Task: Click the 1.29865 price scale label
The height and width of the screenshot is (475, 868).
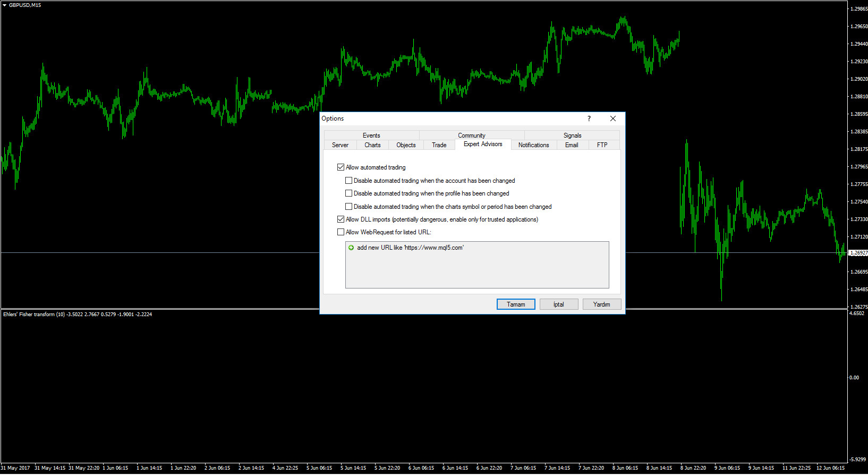Action: tap(859, 9)
